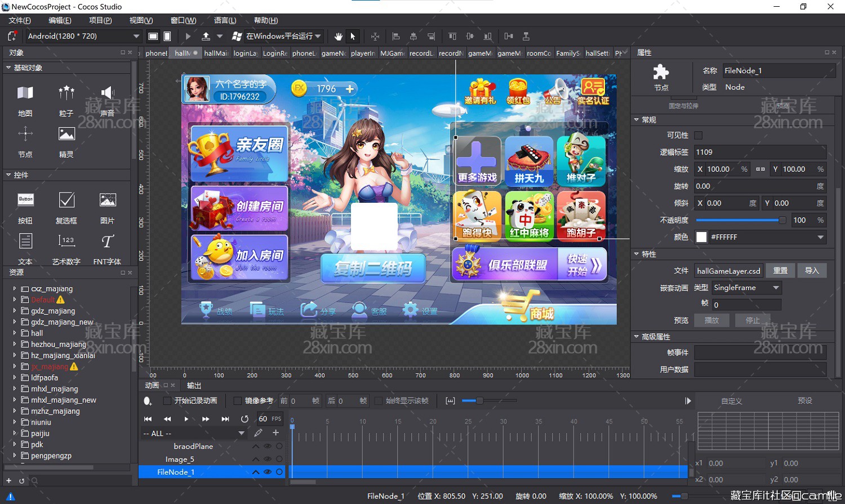This screenshot has width=845, height=504.
Task: Open the Edit menu
Action: pyautogui.click(x=60, y=20)
